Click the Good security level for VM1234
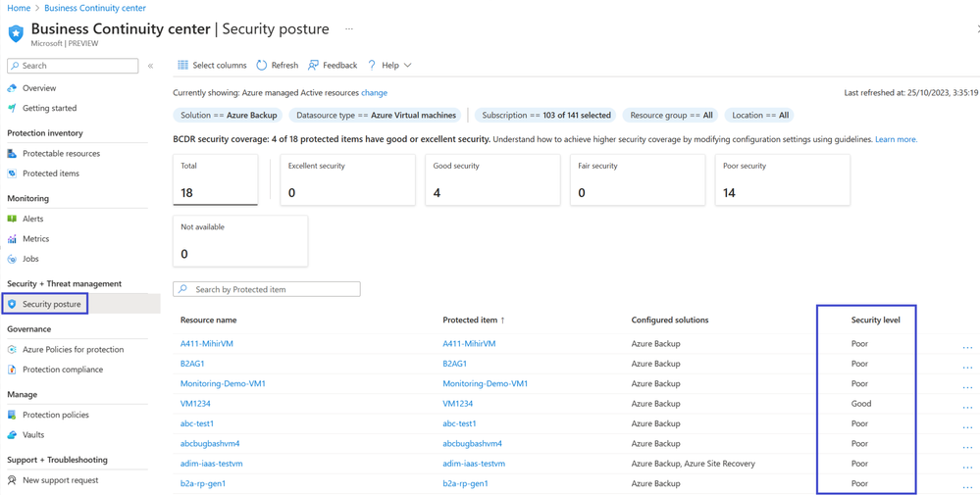 [x=861, y=403]
